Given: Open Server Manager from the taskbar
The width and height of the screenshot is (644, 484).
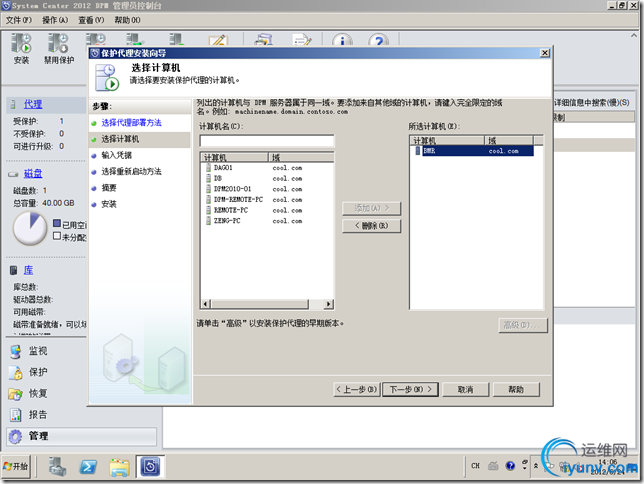Looking at the screenshot, I should click(57, 466).
